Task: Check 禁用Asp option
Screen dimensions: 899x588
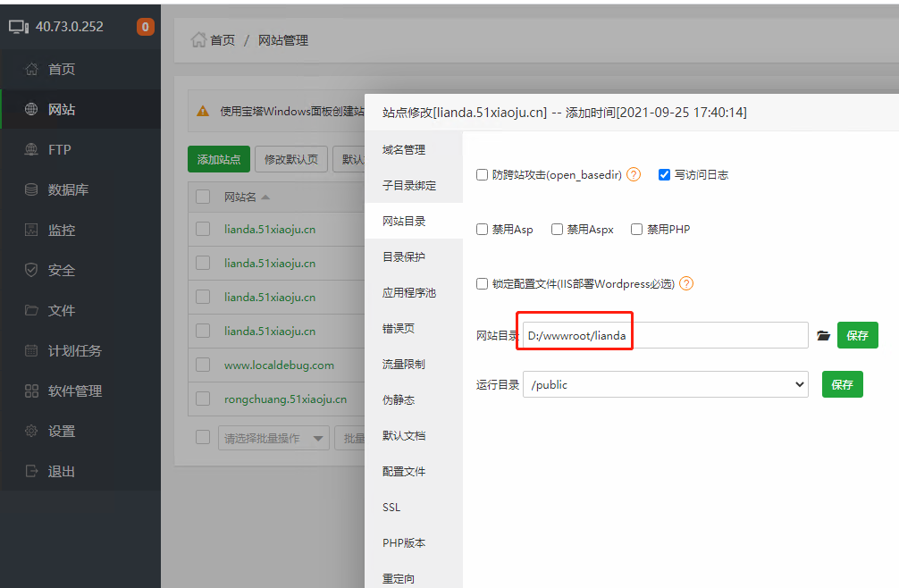Action: coord(483,230)
